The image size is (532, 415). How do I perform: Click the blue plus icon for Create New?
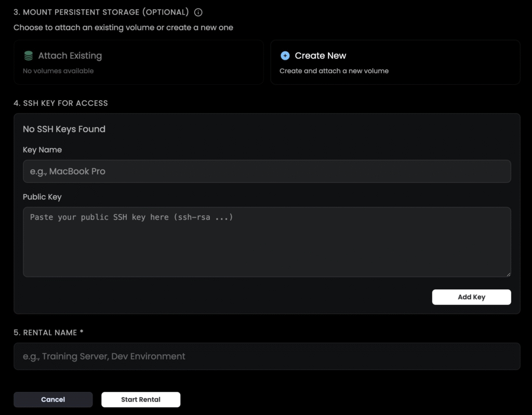[285, 56]
